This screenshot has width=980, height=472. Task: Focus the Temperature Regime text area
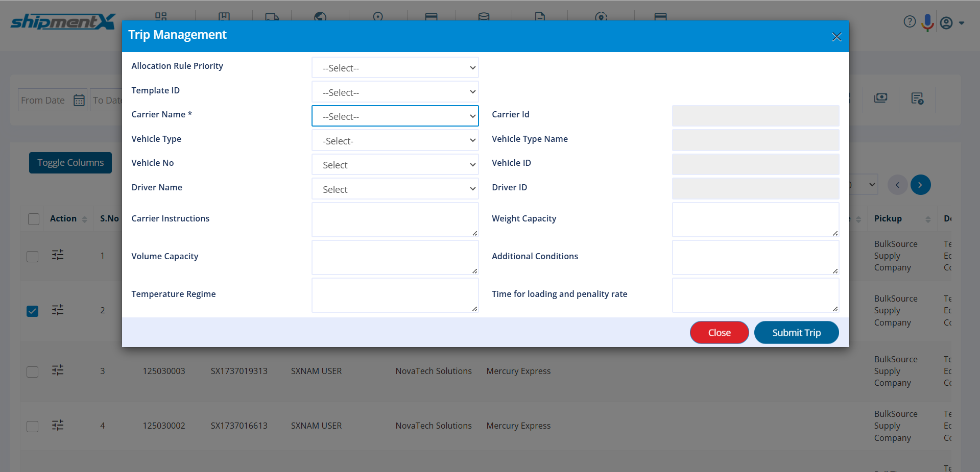[395, 295]
